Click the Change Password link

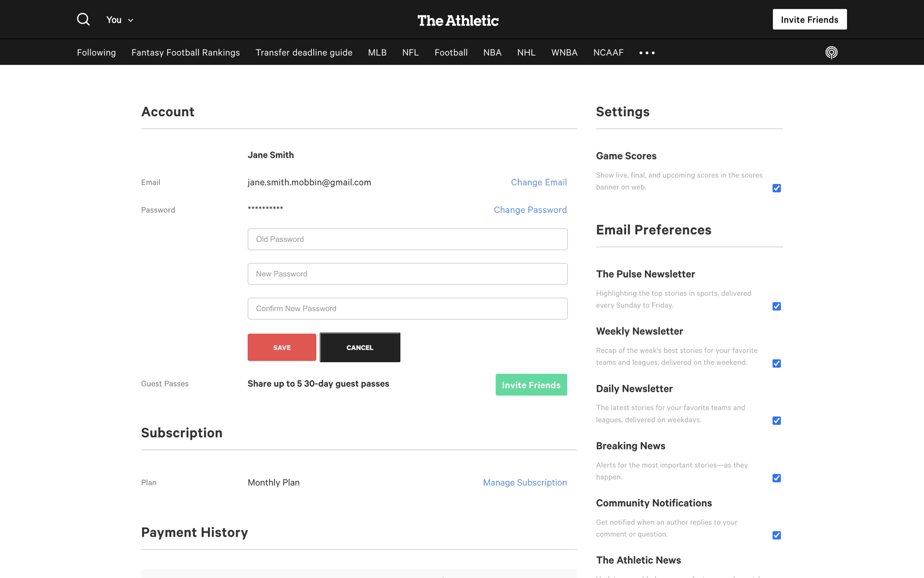point(530,210)
